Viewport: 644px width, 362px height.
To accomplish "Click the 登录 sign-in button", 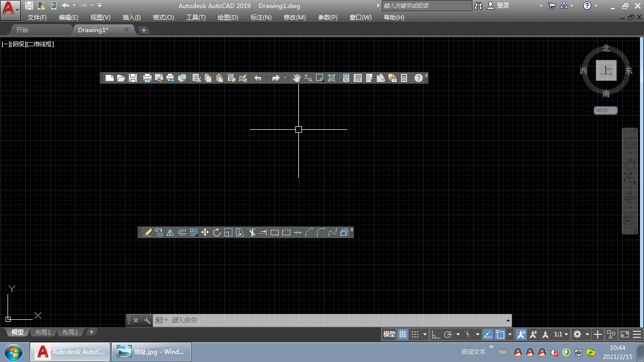I will click(499, 6).
